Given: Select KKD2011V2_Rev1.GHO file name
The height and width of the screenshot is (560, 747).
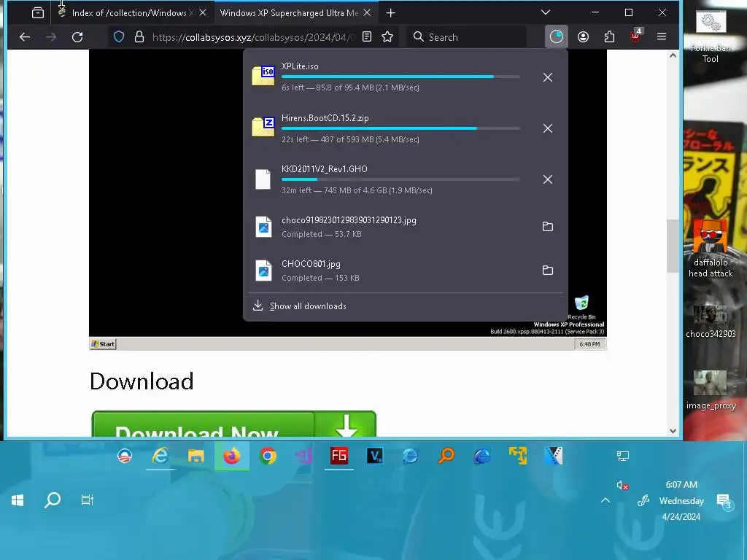Looking at the screenshot, I should [x=325, y=169].
